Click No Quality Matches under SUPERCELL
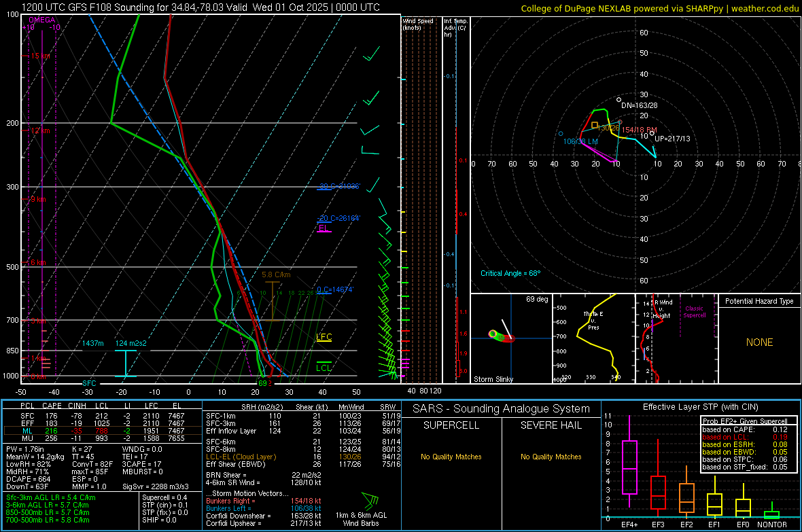802x532 pixels. (451, 457)
